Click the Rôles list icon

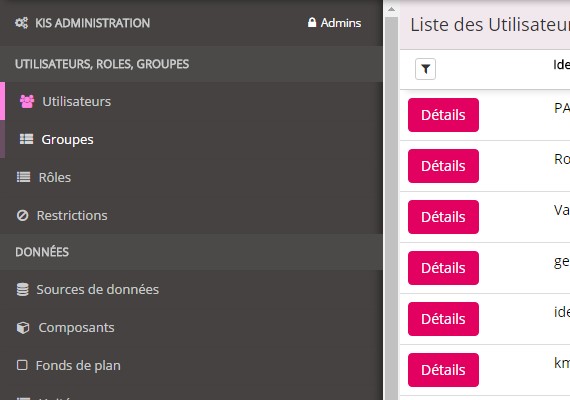[x=24, y=177]
